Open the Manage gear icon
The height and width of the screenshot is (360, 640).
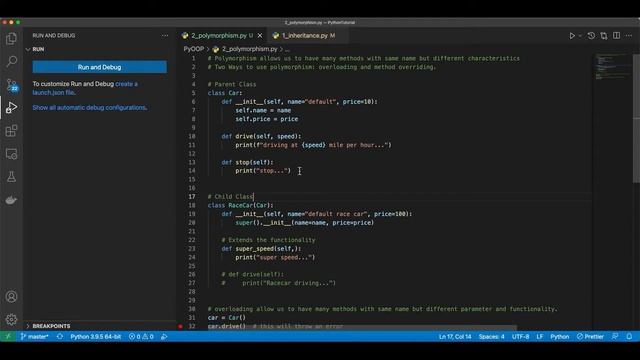(11, 319)
